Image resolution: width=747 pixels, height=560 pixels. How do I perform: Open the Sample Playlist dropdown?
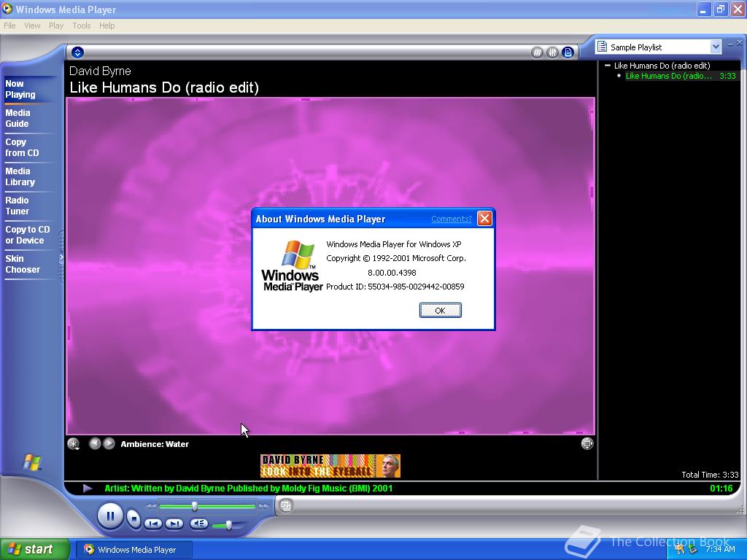click(x=715, y=47)
